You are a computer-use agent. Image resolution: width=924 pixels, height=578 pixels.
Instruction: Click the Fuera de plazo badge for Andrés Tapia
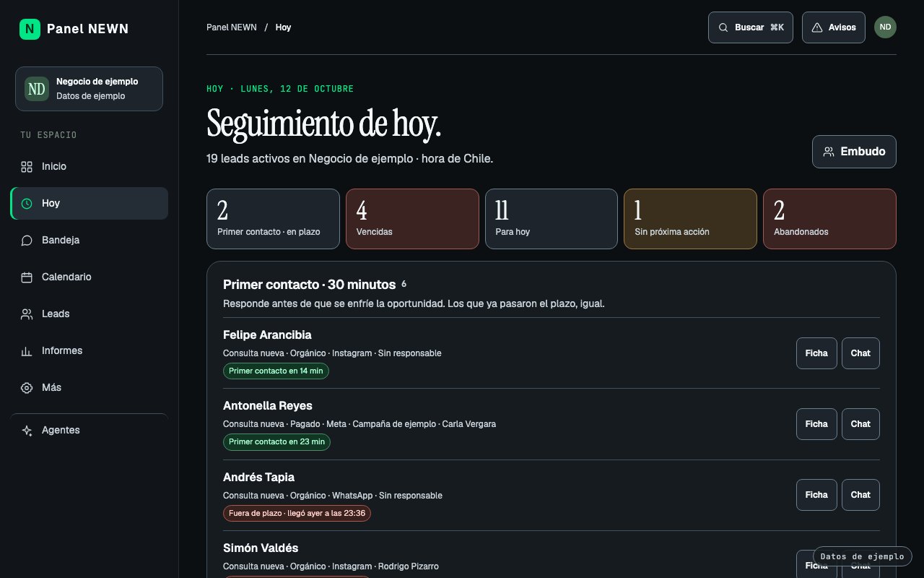pos(297,513)
